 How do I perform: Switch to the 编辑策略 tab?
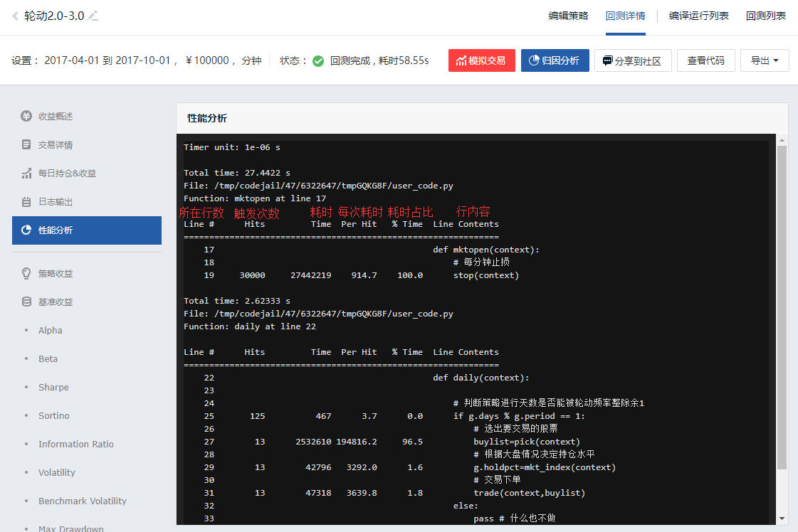coord(568,16)
